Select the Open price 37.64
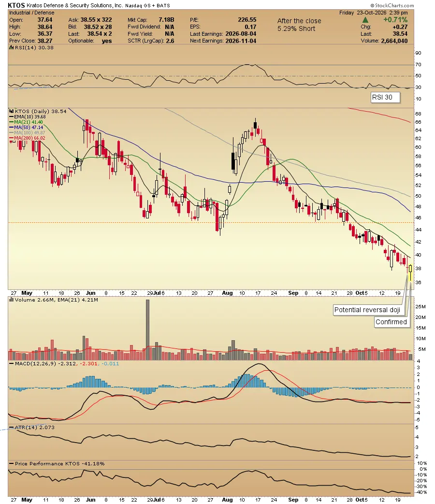Viewport: 435px width, 504px height. [x=44, y=20]
